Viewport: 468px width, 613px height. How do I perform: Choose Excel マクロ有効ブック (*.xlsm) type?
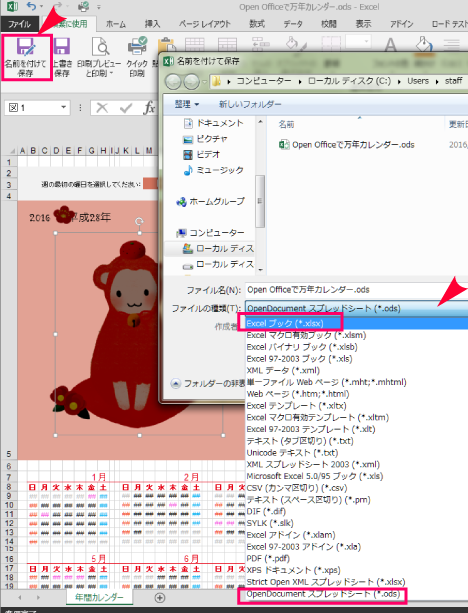pyautogui.click(x=306, y=335)
